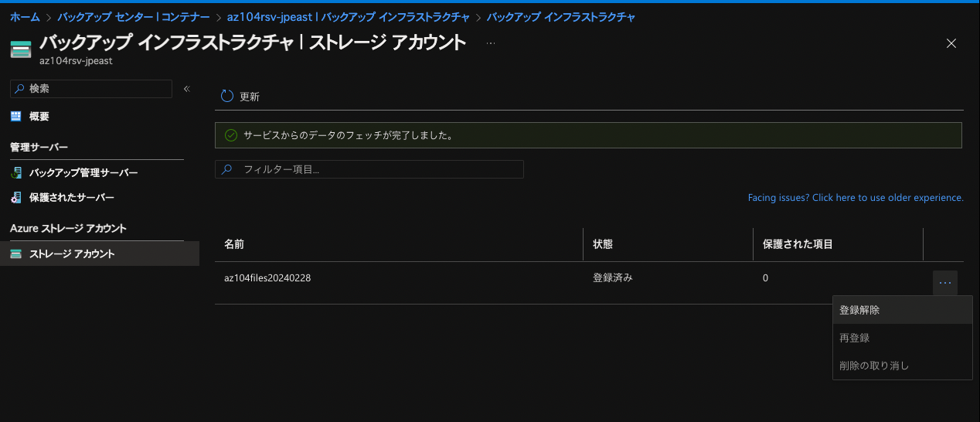Click the 保護されたサーバー icon
980x422 pixels.
[x=16, y=198]
